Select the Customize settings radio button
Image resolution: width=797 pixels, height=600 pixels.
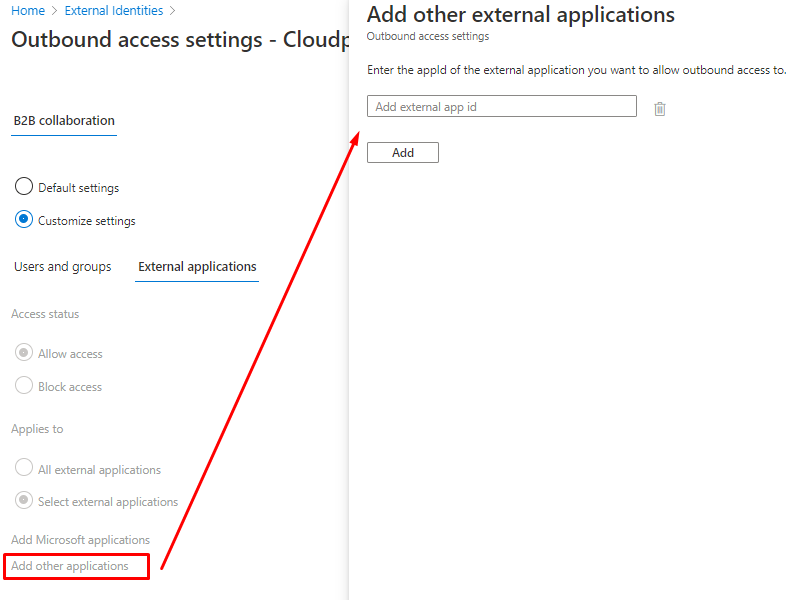(x=24, y=220)
